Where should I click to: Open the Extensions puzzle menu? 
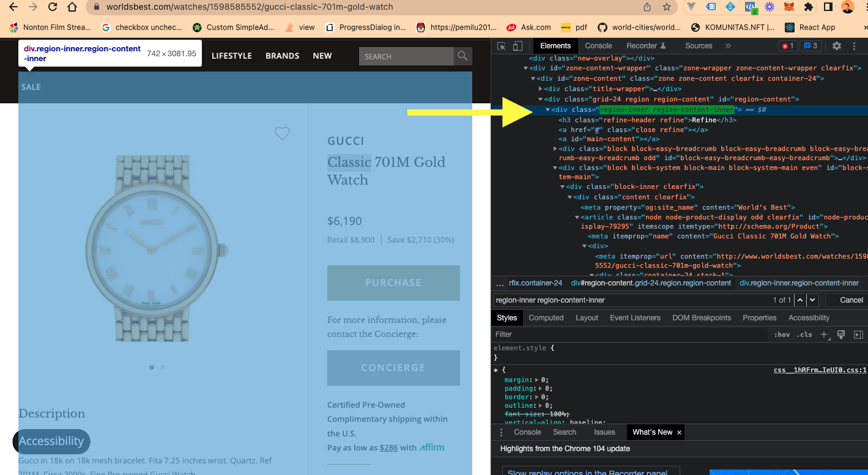point(809,7)
